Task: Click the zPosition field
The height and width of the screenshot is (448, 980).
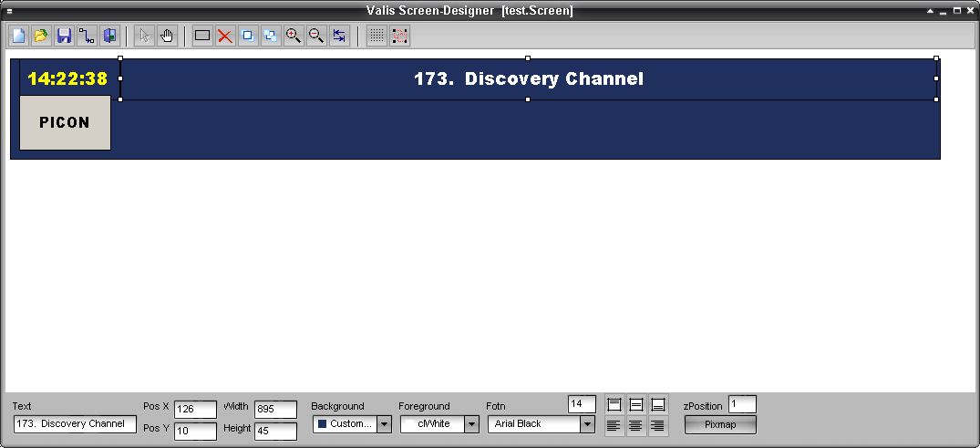Action: [x=742, y=404]
